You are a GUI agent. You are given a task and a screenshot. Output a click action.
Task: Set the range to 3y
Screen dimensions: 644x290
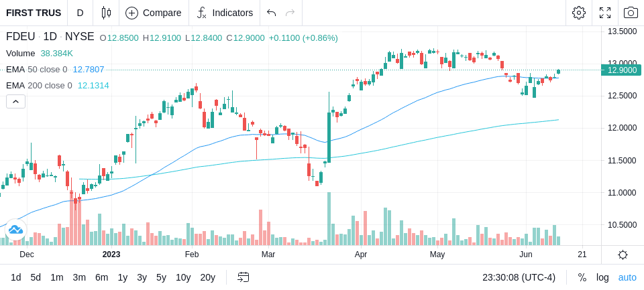pyautogui.click(x=142, y=278)
